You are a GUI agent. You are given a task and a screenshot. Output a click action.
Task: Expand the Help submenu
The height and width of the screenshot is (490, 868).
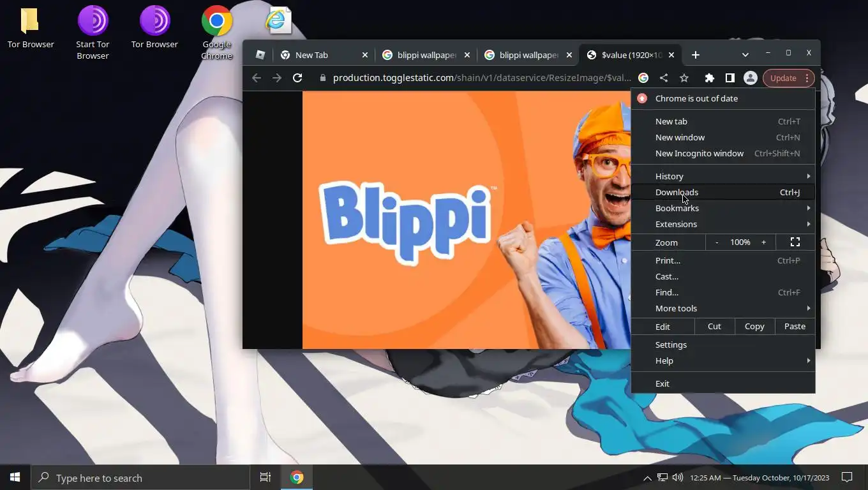[x=723, y=360]
